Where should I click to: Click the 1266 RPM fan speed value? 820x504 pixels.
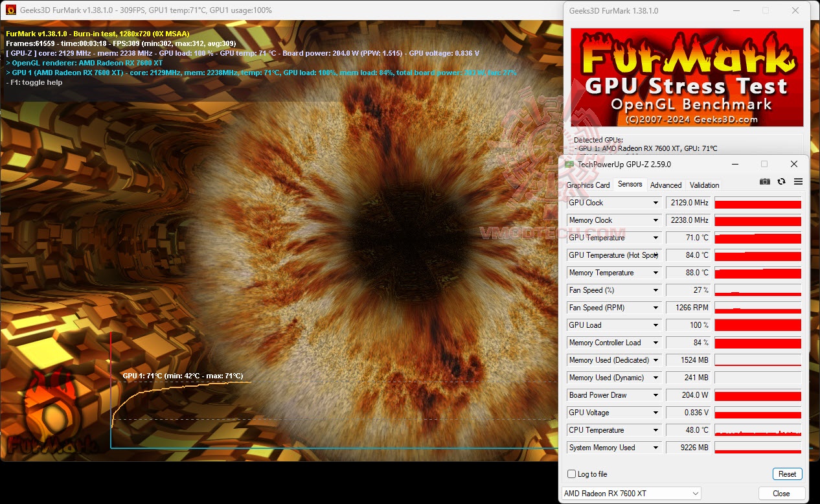[689, 308]
